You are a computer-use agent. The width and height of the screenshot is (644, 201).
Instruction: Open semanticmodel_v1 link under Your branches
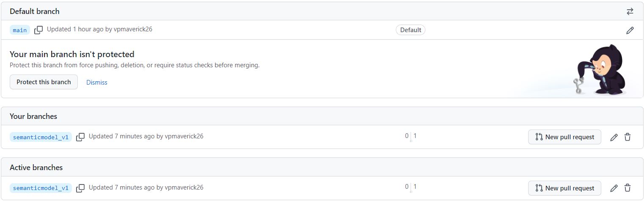[x=41, y=137]
